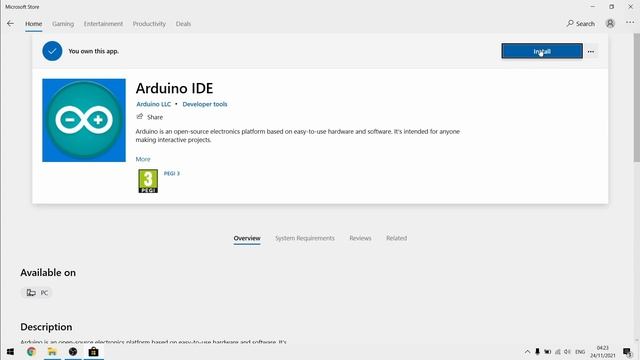Viewport: 640px width, 360px height.
Task: Click the microphone tray icon
Action: (x=537, y=352)
